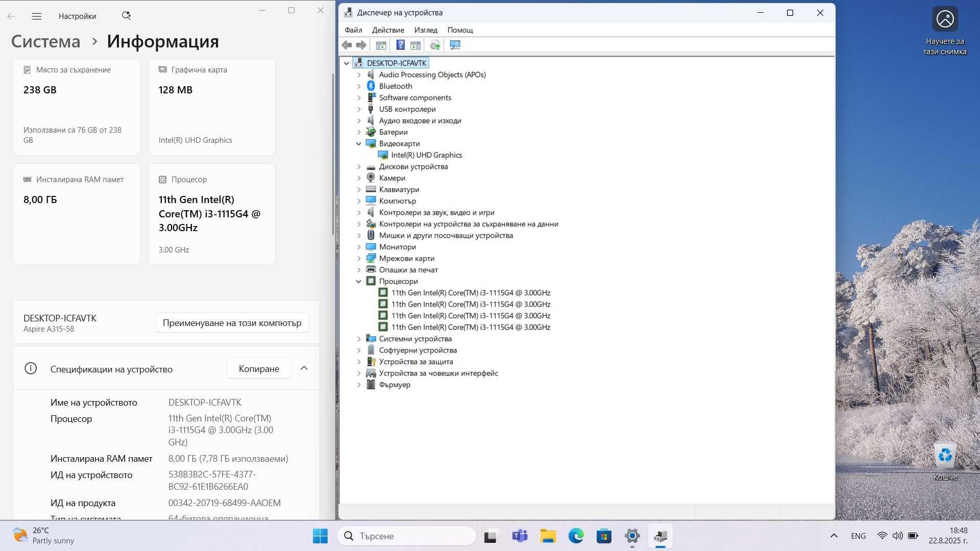Collapse the DESKTOP-ICFAVTK root node
Viewport: 980px width, 551px height.
tap(347, 63)
